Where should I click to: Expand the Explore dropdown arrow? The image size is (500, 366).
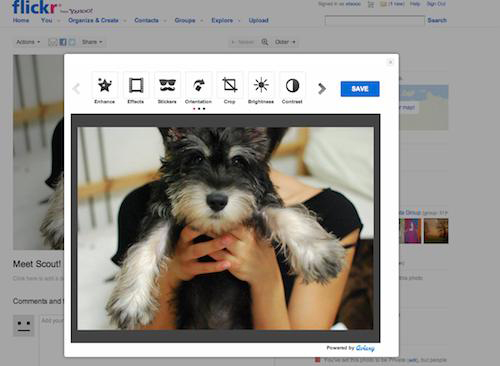point(239,21)
